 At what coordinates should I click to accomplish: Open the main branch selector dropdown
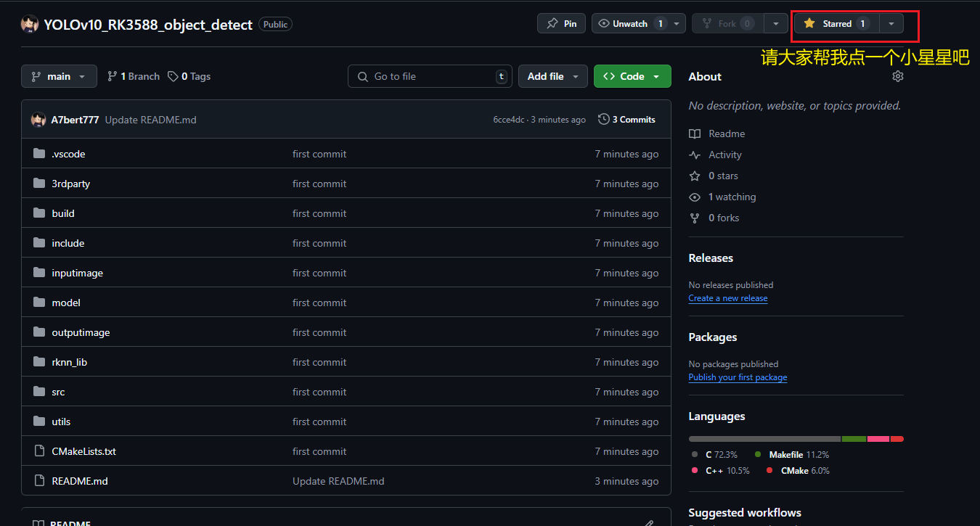point(59,76)
